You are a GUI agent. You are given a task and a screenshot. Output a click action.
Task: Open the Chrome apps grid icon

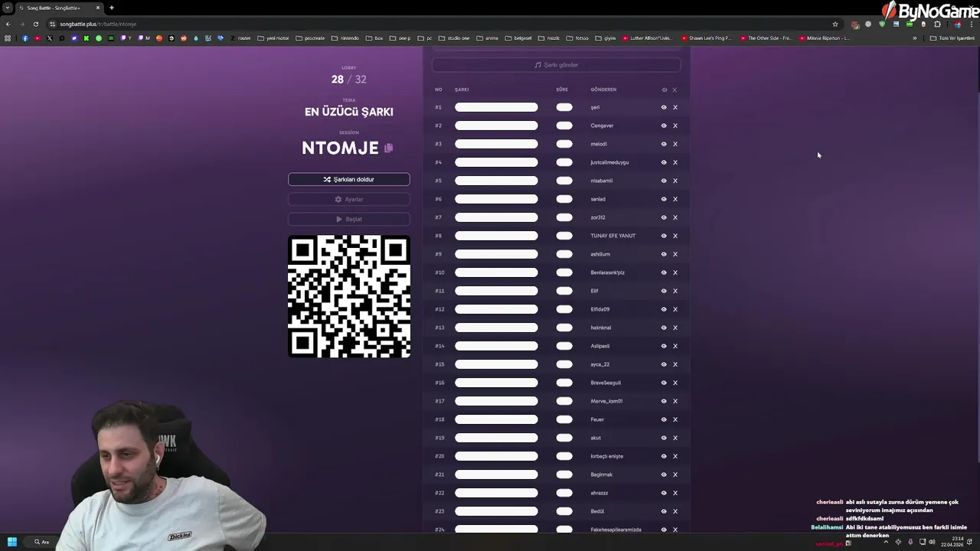pyautogui.click(x=8, y=38)
